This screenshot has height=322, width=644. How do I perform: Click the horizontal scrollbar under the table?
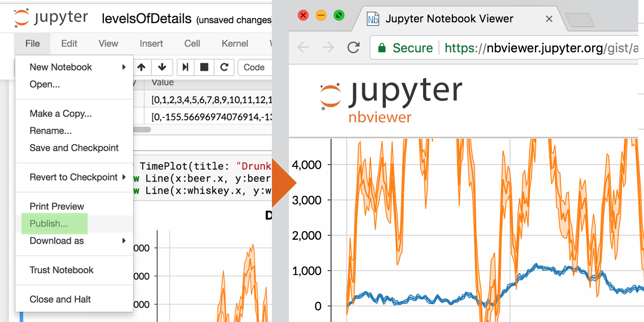(142, 130)
